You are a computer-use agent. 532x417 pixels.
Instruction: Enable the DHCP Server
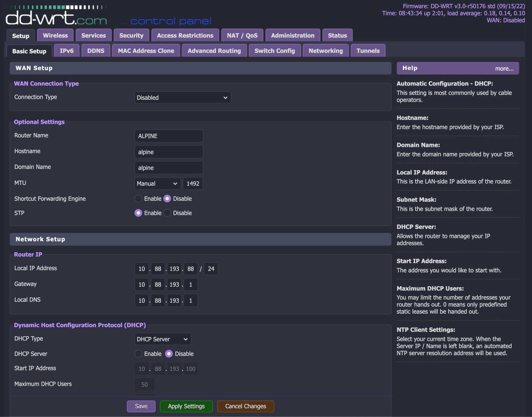[x=138, y=354]
